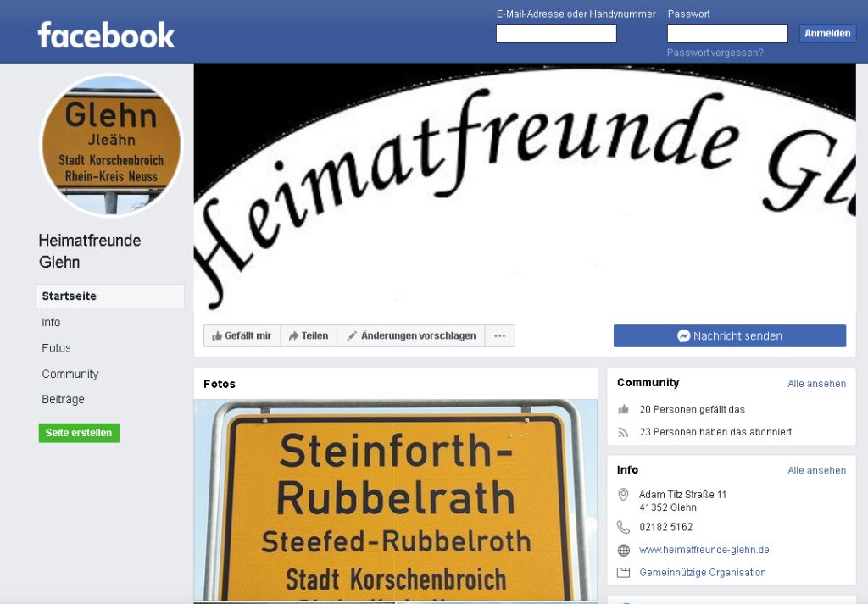Click the share arrow icon on Teilen
Viewport: 868px width, 604px height.
click(x=294, y=335)
